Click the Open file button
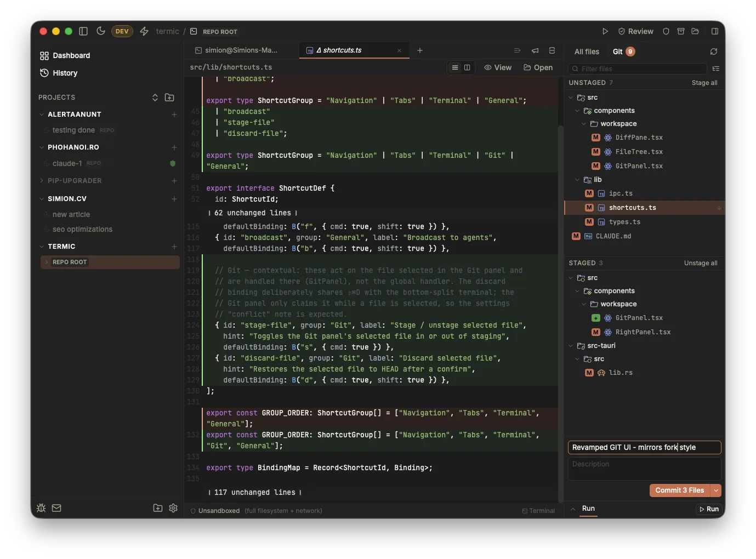 (538, 67)
